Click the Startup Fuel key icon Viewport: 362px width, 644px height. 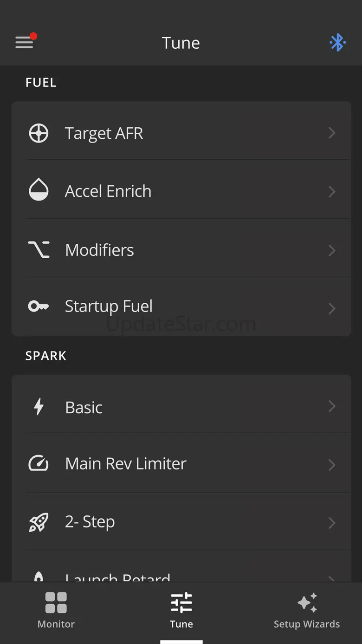(39, 306)
